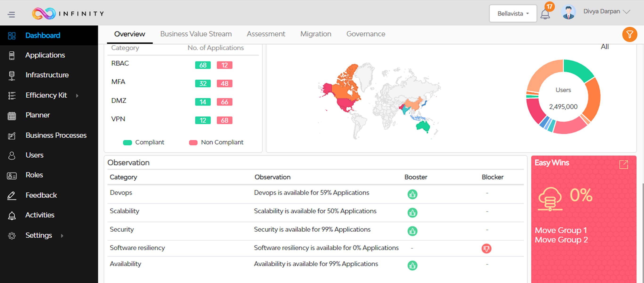
Task: Switch to the Business Value Stream tab
Action: click(196, 34)
